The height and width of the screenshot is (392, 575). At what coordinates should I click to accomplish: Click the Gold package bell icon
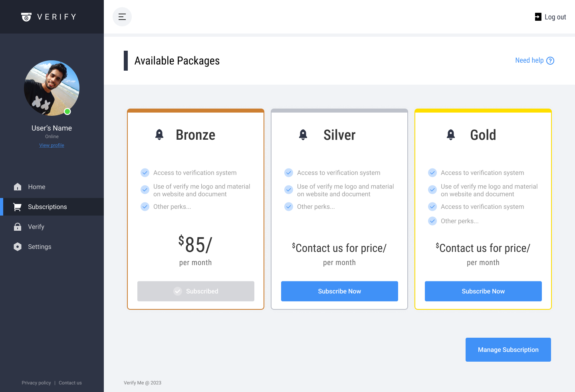[451, 135]
